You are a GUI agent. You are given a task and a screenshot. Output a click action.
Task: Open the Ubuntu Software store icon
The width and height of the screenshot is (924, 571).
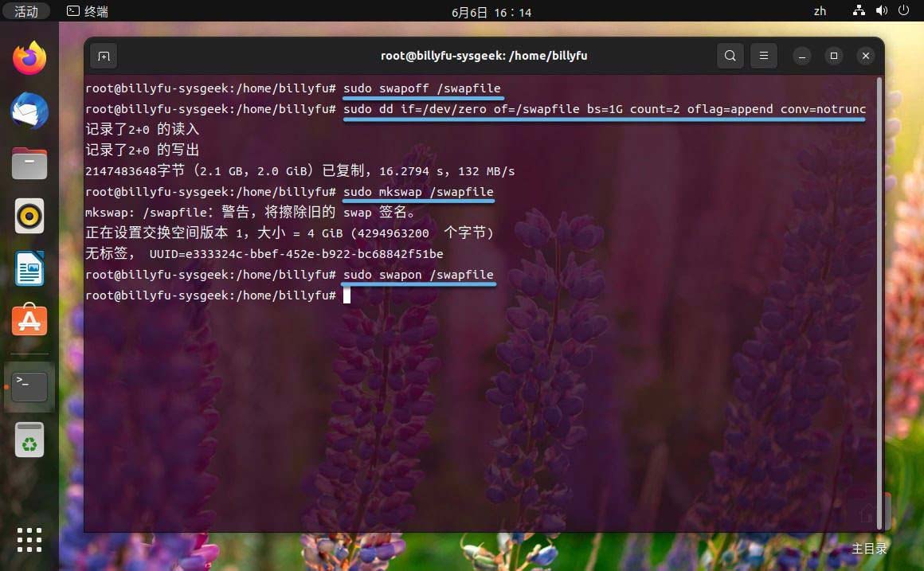[29, 320]
